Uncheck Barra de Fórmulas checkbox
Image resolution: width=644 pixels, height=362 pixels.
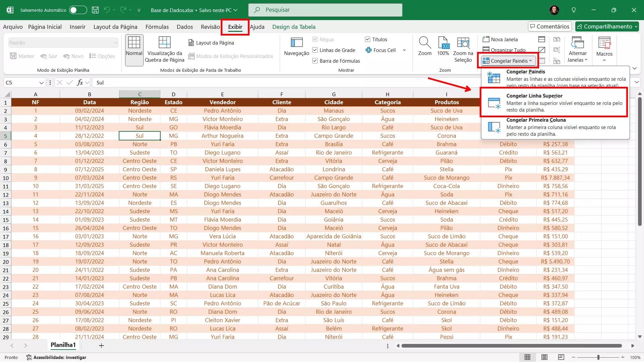(x=315, y=61)
